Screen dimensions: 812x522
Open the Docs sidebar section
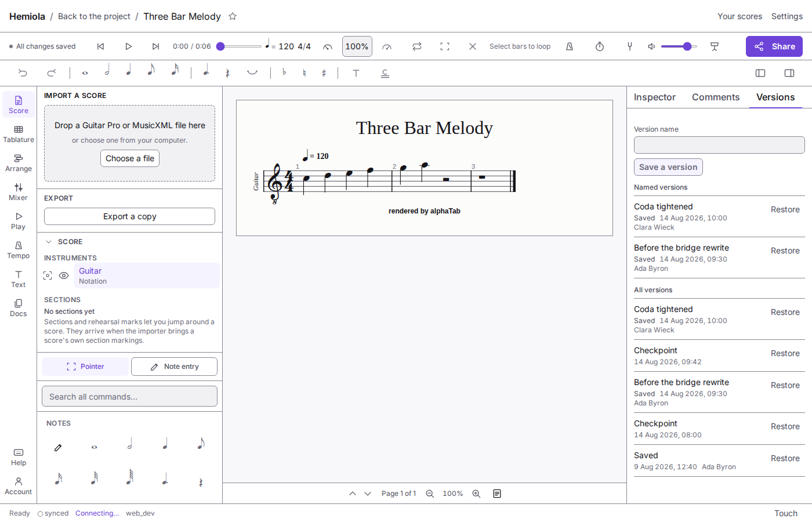[x=19, y=308]
